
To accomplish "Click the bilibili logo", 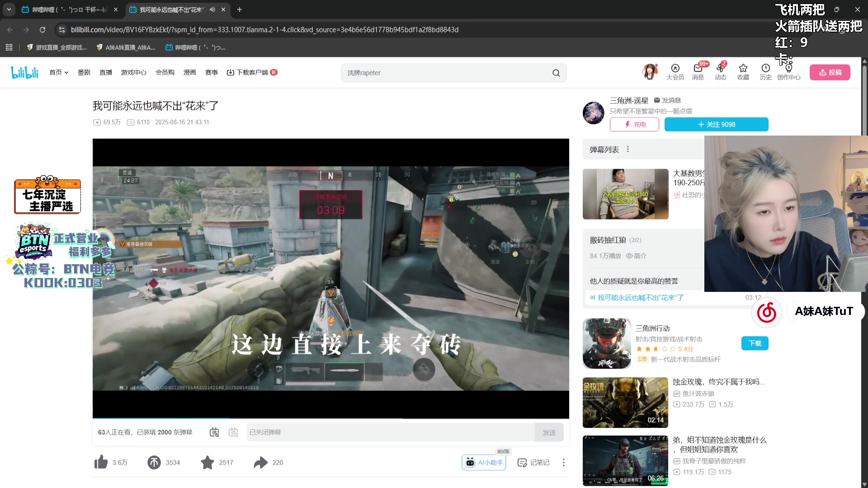I will (25, 72).
